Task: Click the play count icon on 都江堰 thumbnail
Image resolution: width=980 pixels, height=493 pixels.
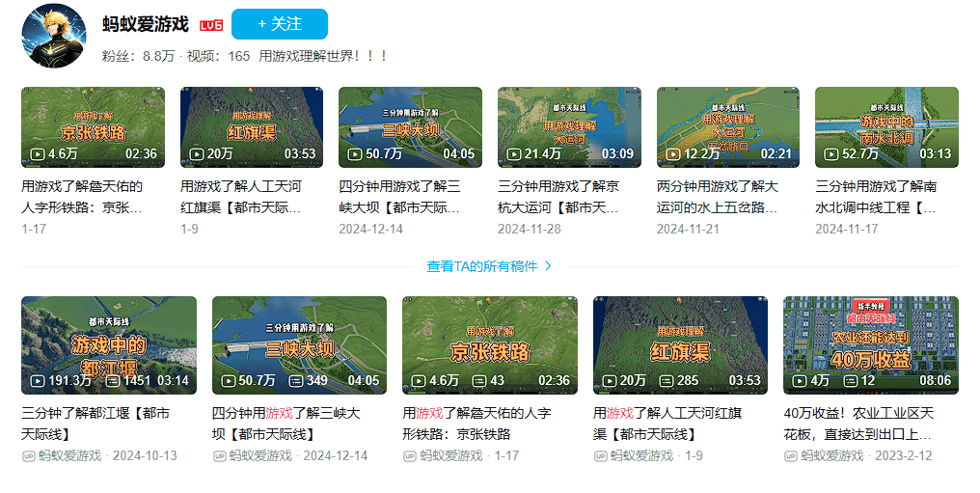Action: [38, 380]
